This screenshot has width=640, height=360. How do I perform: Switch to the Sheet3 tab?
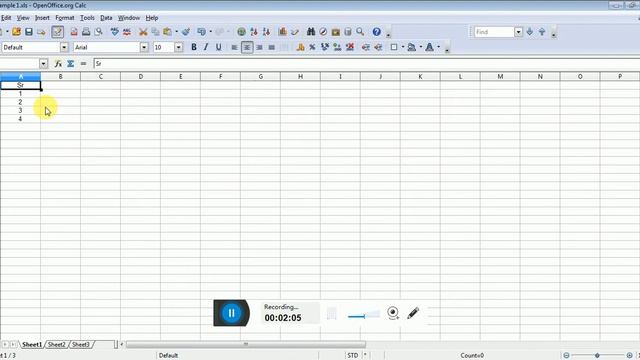tap(80, 344)
